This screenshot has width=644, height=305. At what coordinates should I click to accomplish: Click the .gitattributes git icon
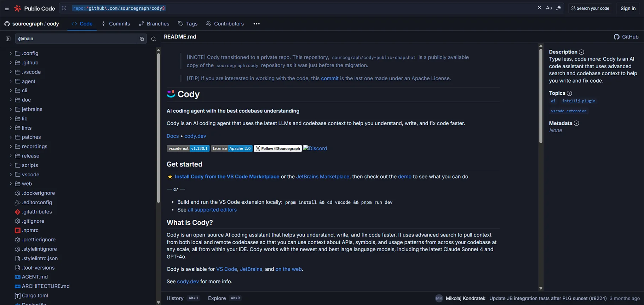tap(17, 212)
